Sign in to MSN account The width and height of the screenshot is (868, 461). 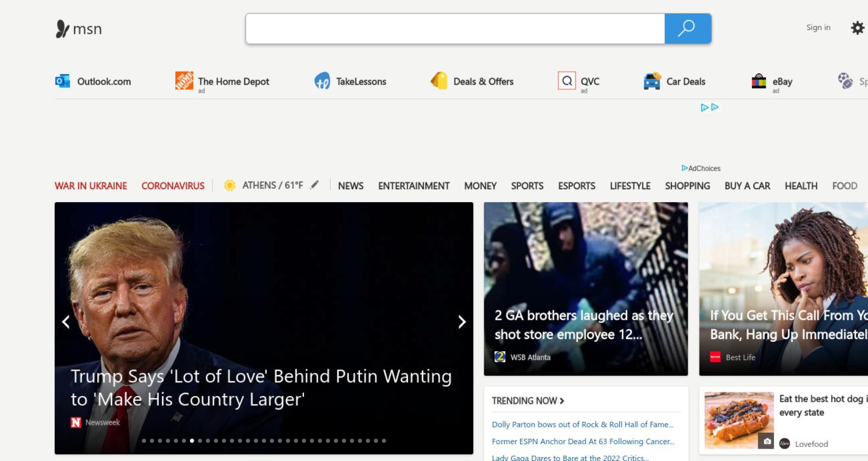click(818, 27)
